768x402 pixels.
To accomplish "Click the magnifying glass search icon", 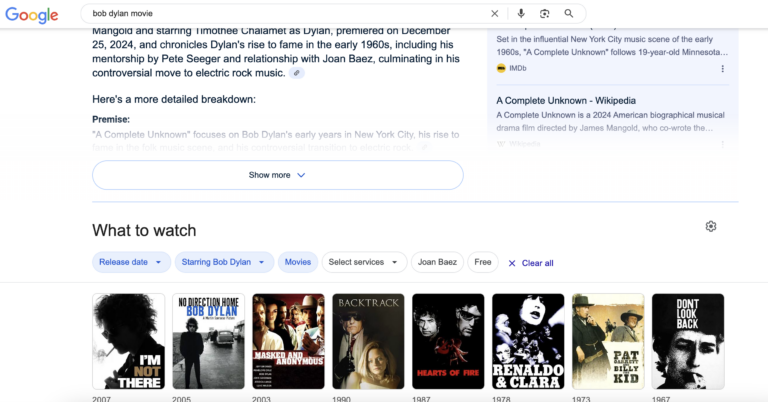I will pos(569,14).
